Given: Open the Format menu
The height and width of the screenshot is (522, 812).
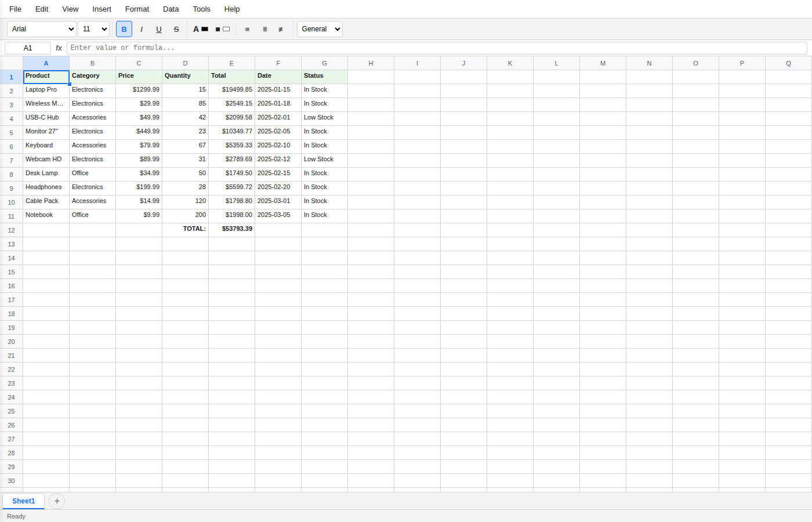Looking at the screenshot, I should point(137,9).
